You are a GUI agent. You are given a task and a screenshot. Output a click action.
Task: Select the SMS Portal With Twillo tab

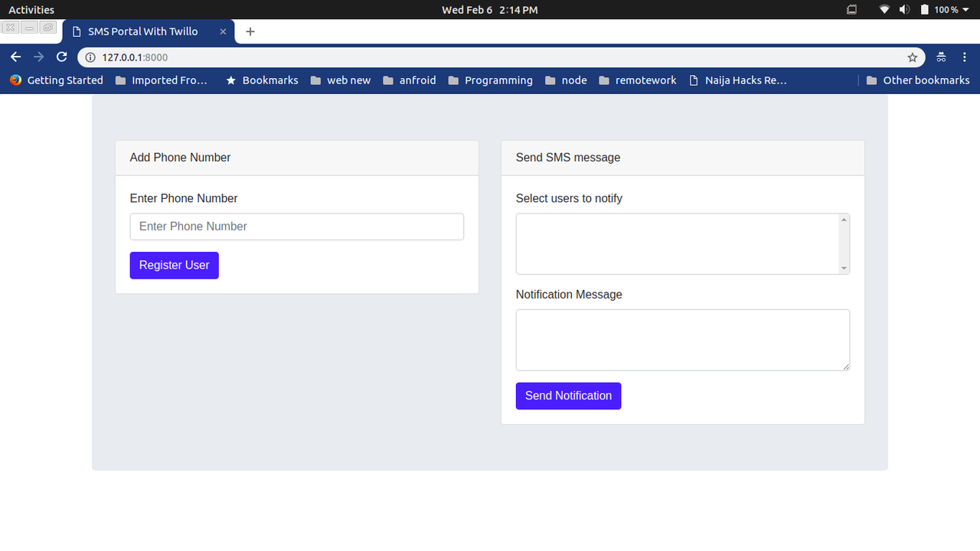[x=149, y=31]
